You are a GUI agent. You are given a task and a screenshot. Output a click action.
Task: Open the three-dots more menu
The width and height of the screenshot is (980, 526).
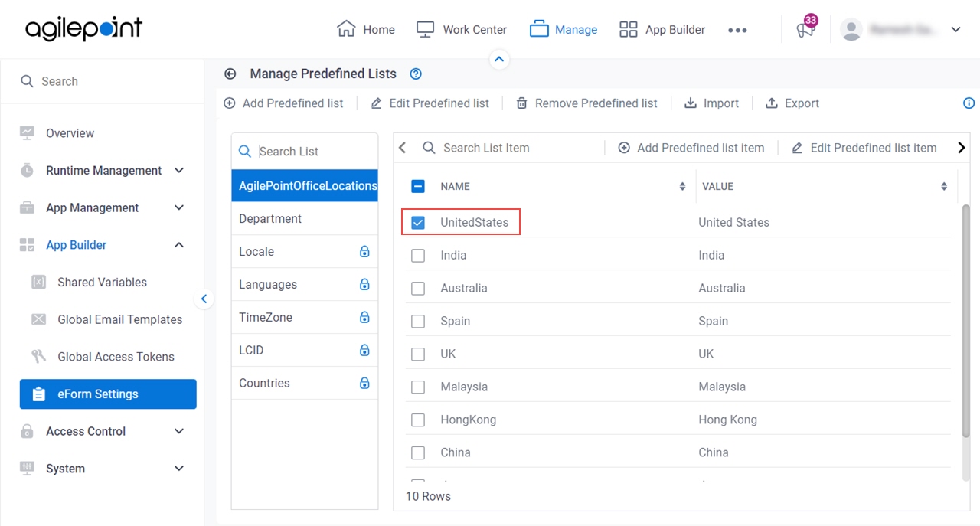click(737, 30)
